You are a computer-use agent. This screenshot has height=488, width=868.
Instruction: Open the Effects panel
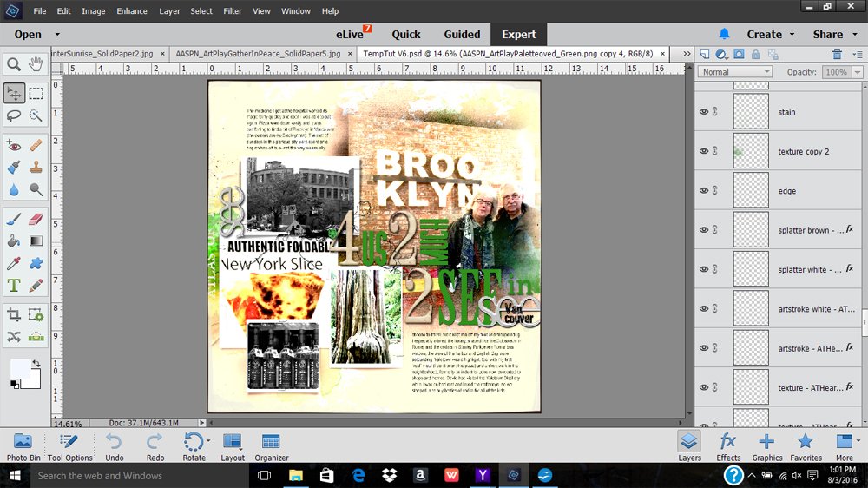(728, 447)
